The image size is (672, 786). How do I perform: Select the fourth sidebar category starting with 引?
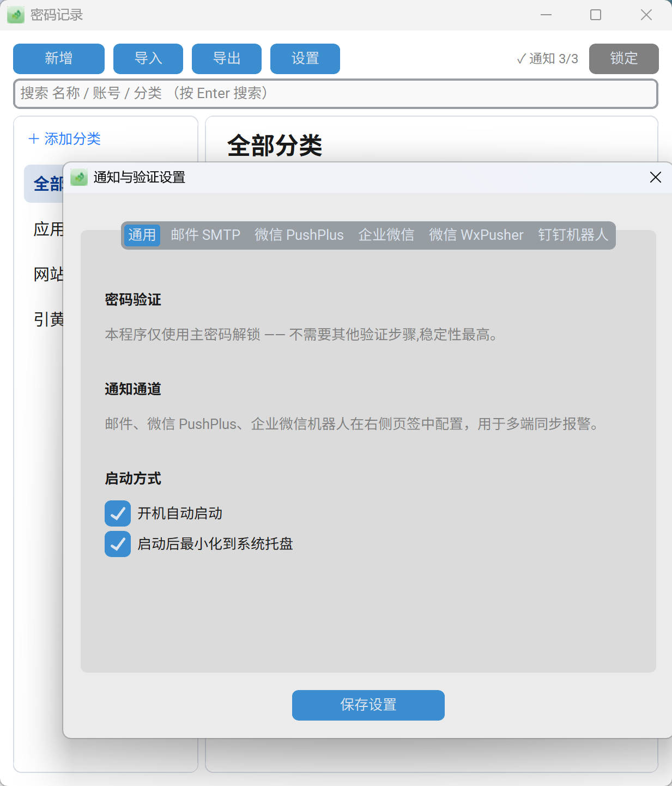click(x=49, y=319)
